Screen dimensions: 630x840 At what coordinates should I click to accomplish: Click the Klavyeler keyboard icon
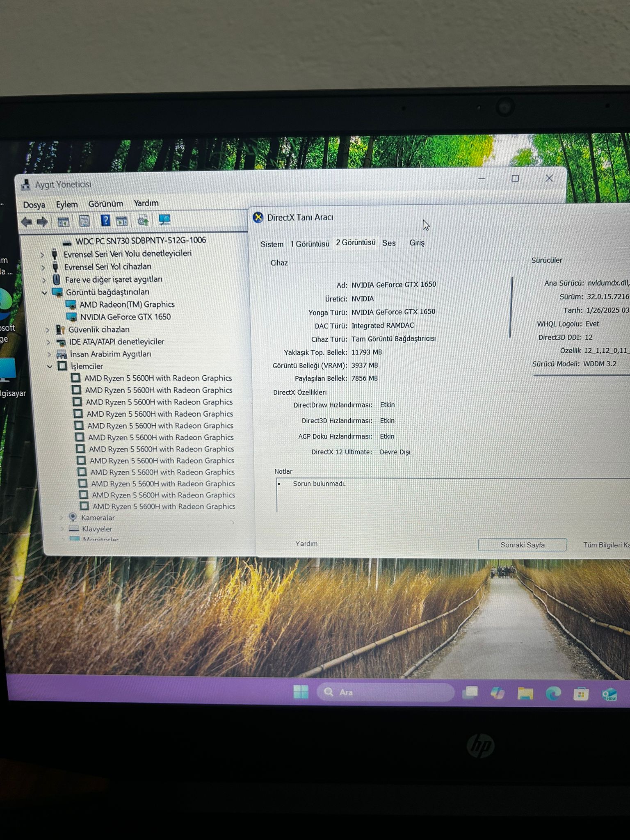coord(74,529)
